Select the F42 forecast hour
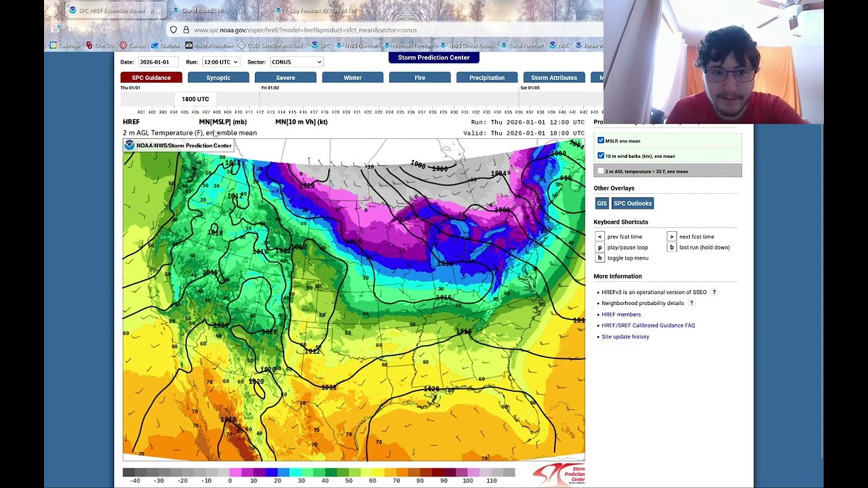868x488 pixels. (584, 112)
